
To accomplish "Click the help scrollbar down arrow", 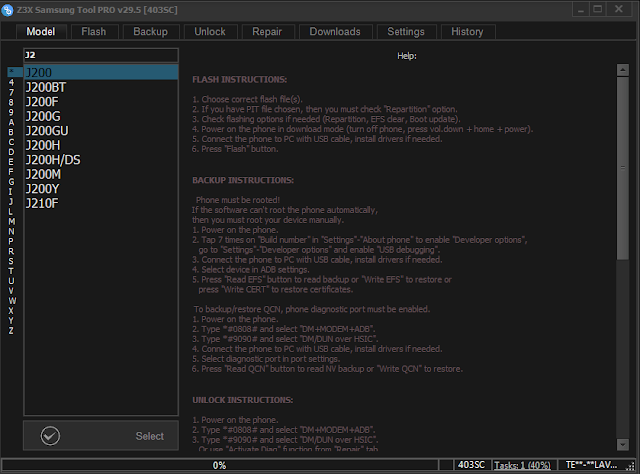I will (x=622, y=444).
